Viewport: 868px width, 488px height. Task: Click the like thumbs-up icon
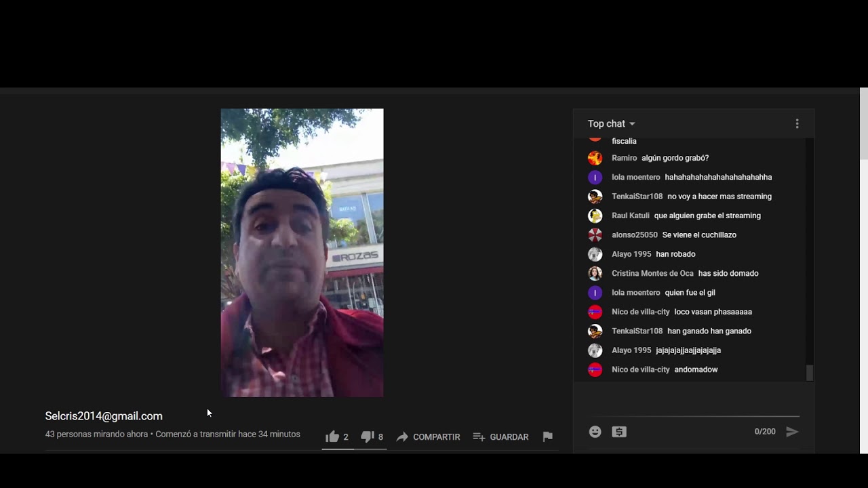pos(332,437)
